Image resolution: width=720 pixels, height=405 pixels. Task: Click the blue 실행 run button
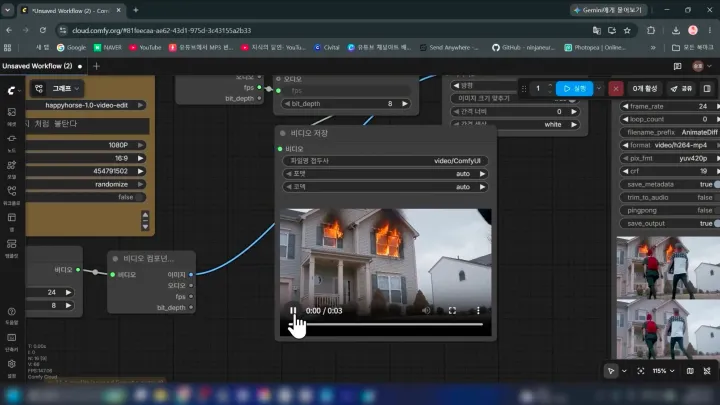coord(574,89)
